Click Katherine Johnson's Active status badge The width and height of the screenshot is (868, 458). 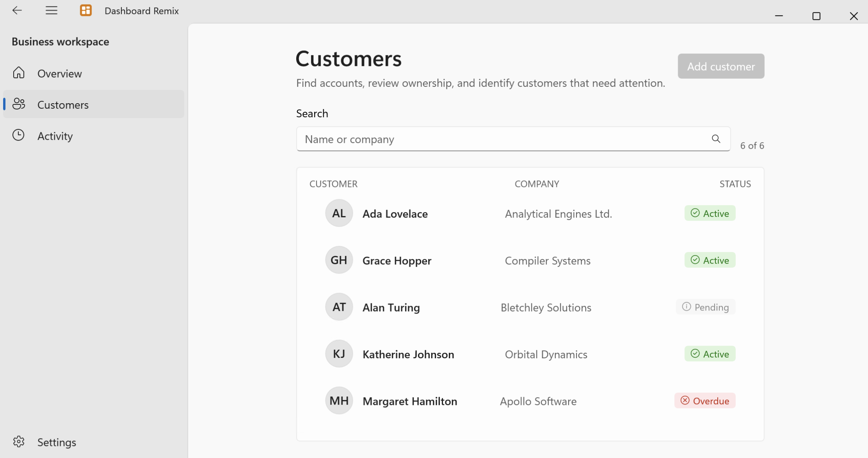(x=710, y=354)
